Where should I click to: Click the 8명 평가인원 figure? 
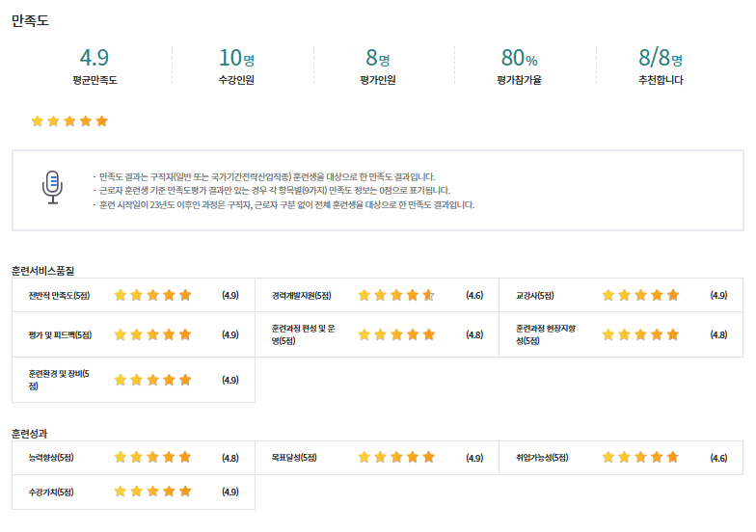[377, 58]
